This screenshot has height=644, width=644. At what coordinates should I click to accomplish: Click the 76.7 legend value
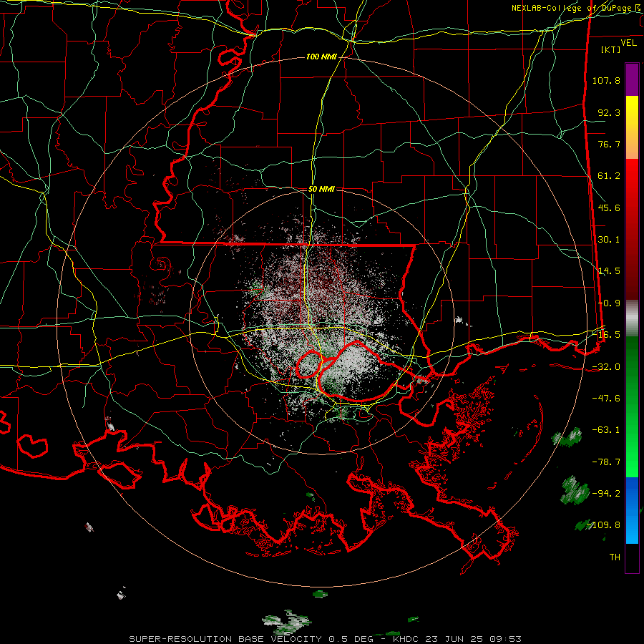tap(609, 144)
